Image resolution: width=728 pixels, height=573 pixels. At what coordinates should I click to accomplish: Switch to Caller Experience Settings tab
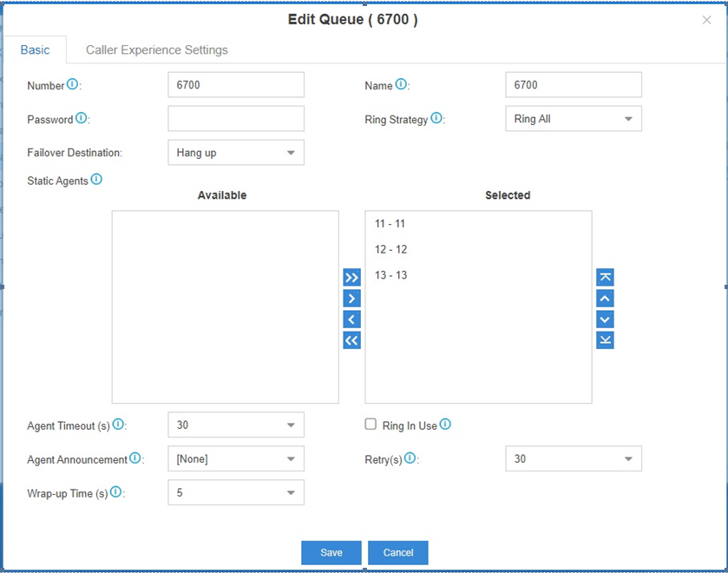(x=157, y=49)
